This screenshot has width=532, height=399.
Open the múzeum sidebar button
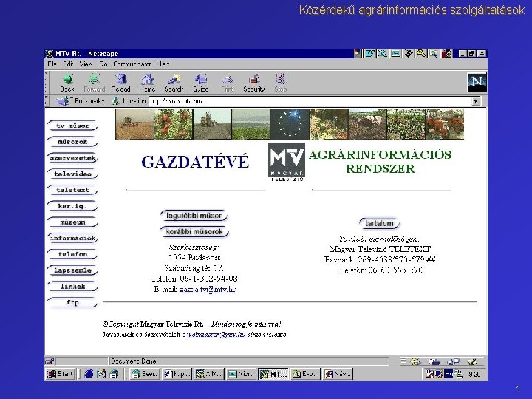pyautogui.click(x=72, y=222)
